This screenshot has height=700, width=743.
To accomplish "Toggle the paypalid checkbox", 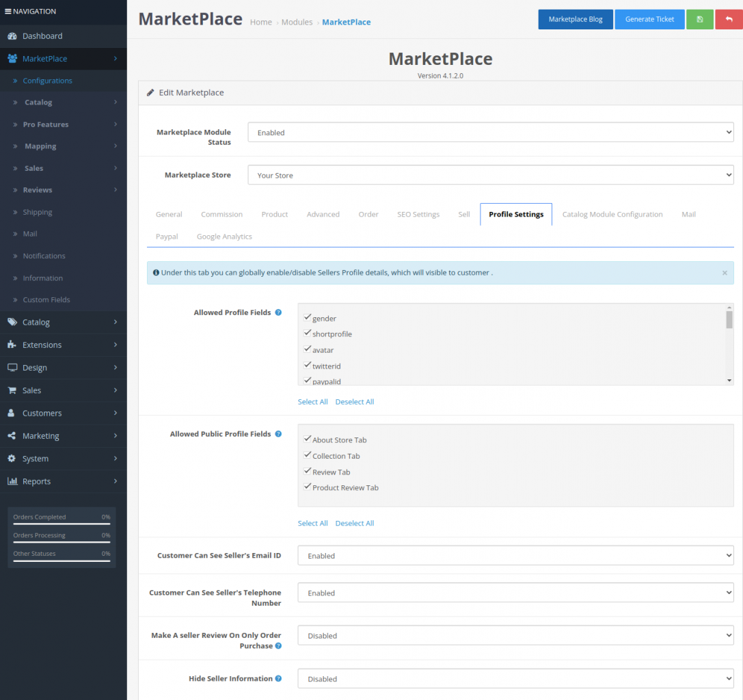I will [x=307, y=380].
